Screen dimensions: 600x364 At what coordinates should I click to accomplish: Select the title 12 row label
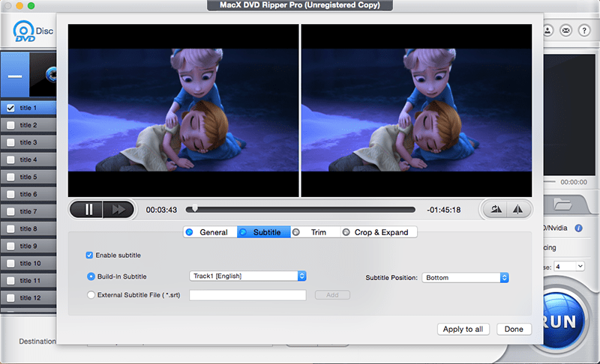[30, 298]
